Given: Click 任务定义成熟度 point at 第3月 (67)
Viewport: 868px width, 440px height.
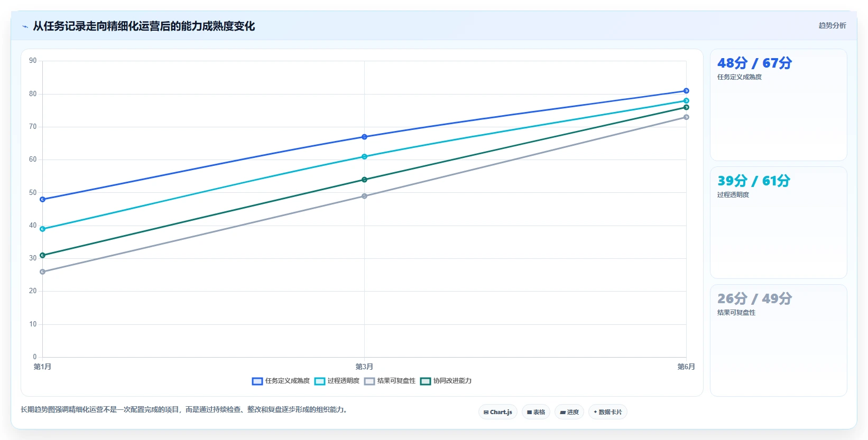Looking at the screenshot, I should 364,137.
